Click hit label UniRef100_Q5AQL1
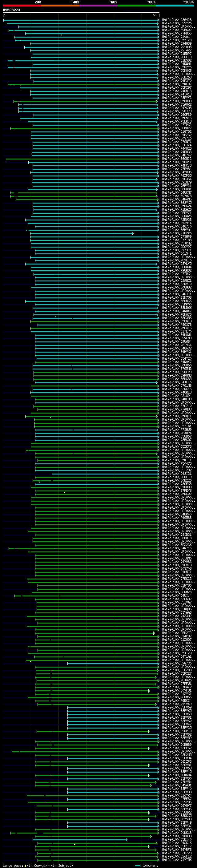197x868 pixels. point(177,416)
